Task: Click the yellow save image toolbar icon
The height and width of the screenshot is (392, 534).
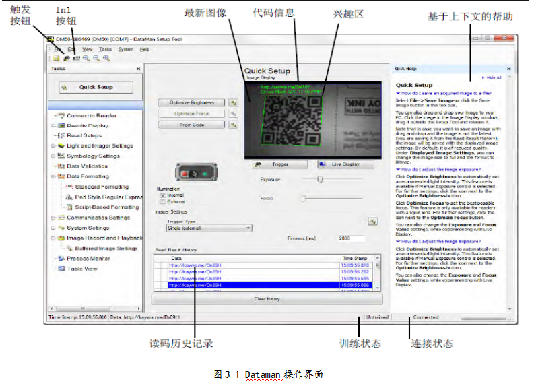Action: (x=56, y=58)
